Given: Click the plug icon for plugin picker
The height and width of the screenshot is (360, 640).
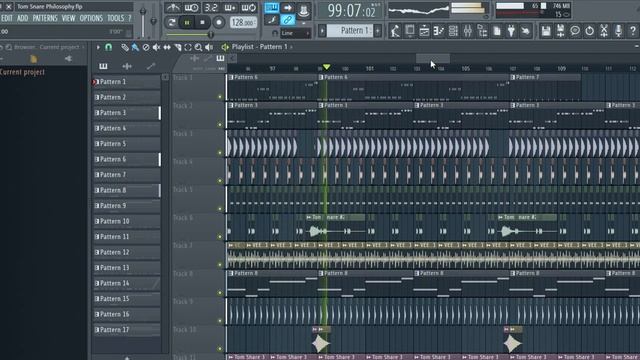Looking at the screenshot, I should [511, 31].
